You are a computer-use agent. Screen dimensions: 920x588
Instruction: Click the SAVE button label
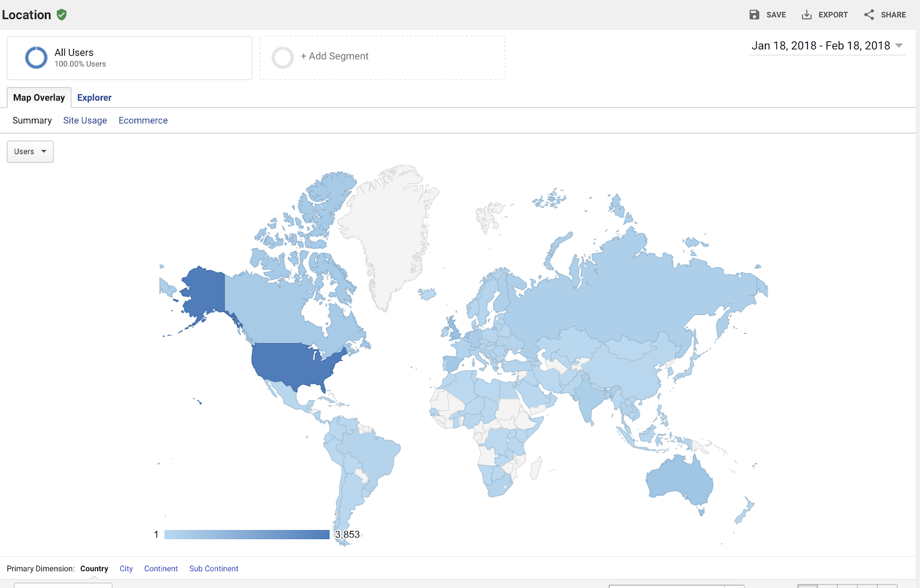[776, 15]
